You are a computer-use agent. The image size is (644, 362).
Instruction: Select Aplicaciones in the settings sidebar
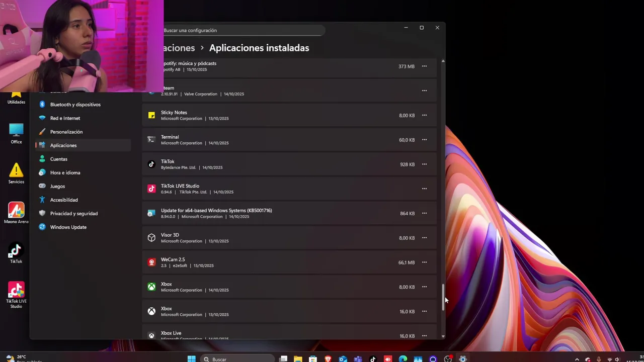click(x=83, y=145)
